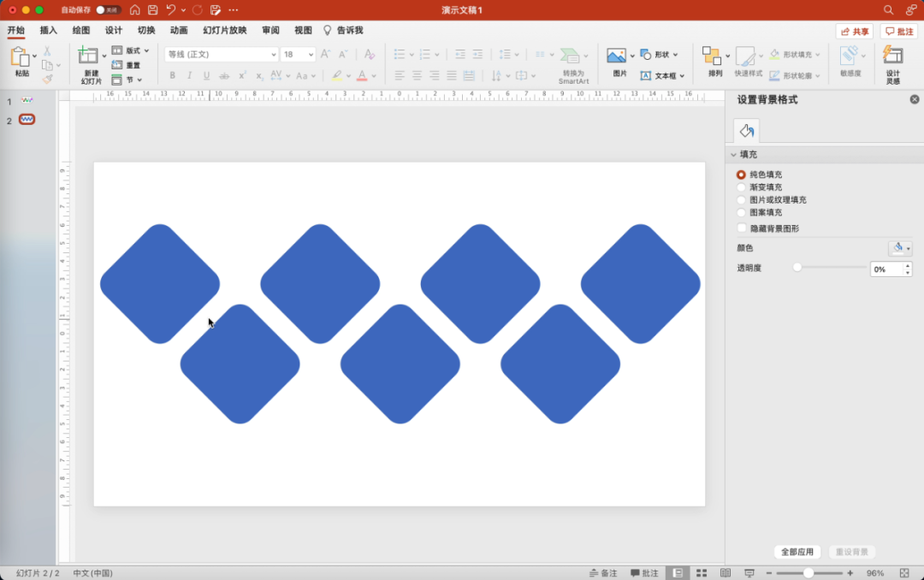Open the fill color picker
The width and height of the screenshot is (924, 580).
[x=900, y=248]
